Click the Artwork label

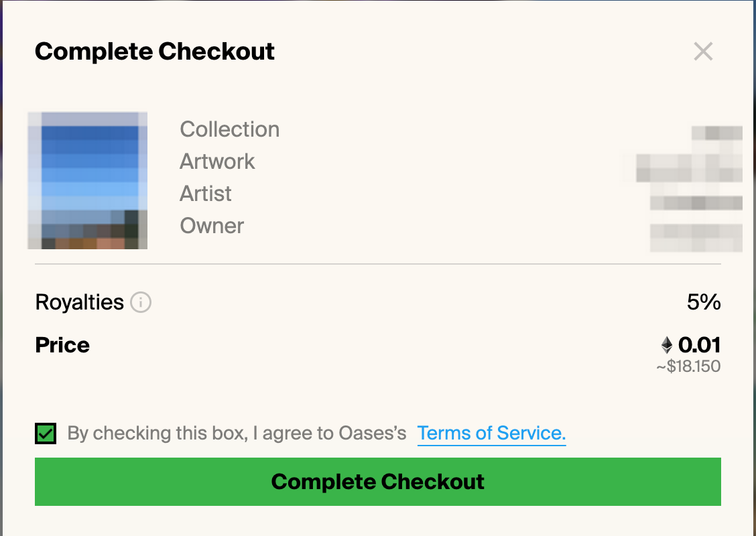pos(217,161)
